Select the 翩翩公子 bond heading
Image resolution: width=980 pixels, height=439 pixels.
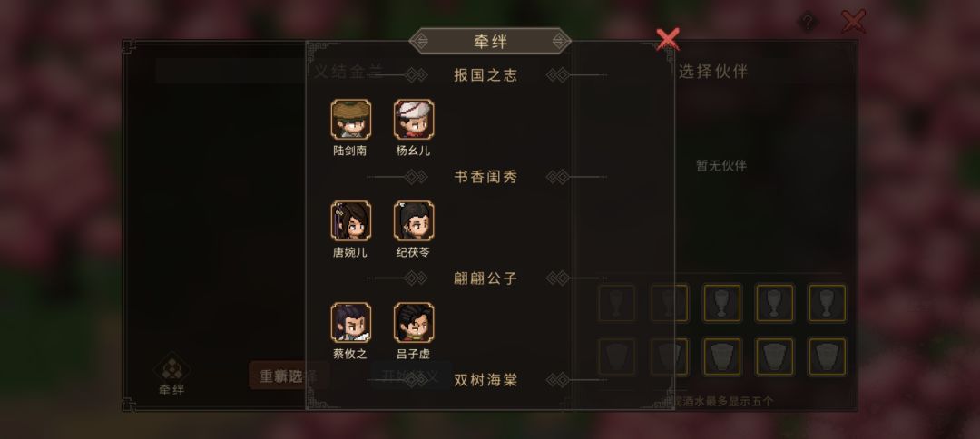click(485, 278)
